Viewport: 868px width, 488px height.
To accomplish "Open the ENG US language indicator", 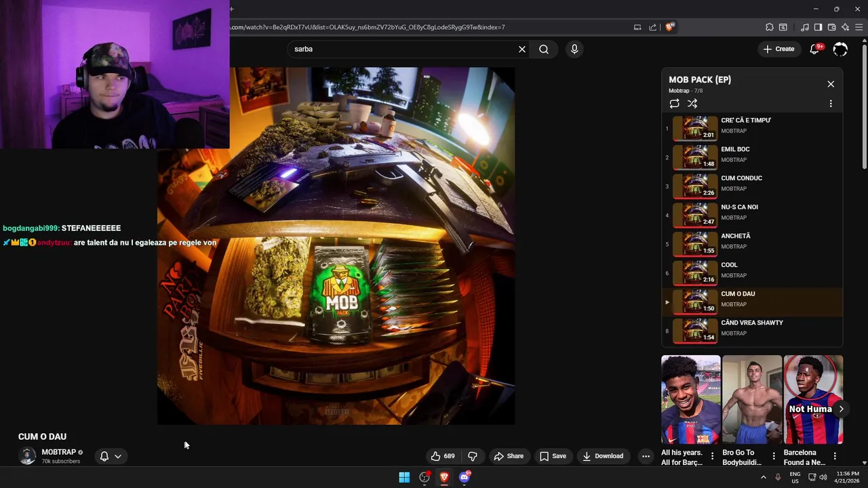I will pos(795,477).
